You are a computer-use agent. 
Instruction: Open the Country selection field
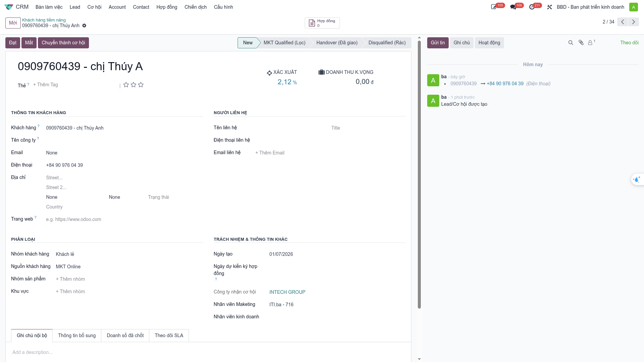click(124, 207)
